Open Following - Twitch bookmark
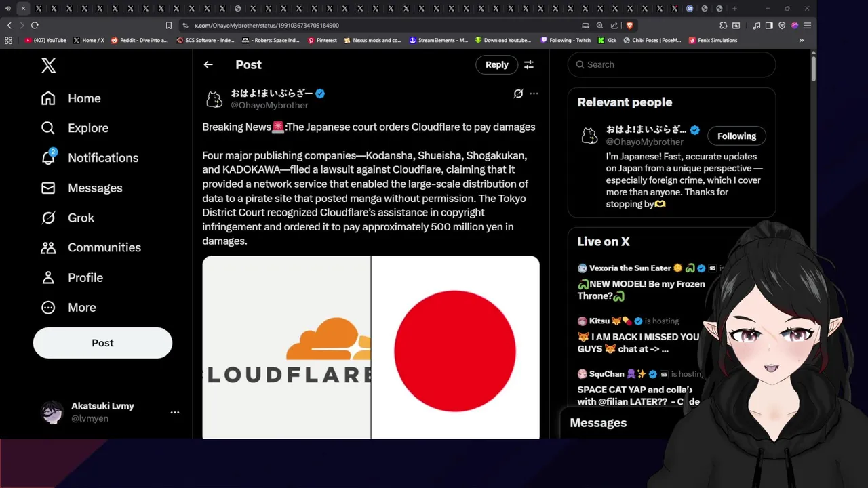Image resolution: width=868 pixels, height=488 pixels. [x=566, y=40]
